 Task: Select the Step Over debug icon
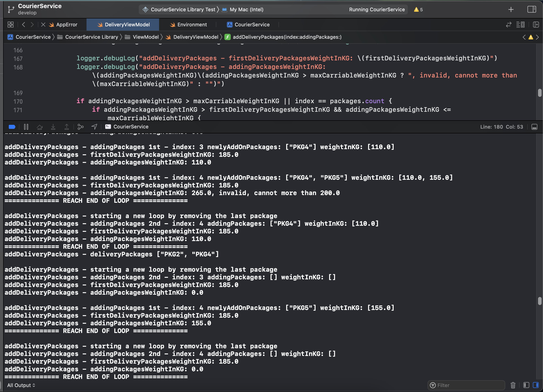pyautogui.click(x=40, y=127)
